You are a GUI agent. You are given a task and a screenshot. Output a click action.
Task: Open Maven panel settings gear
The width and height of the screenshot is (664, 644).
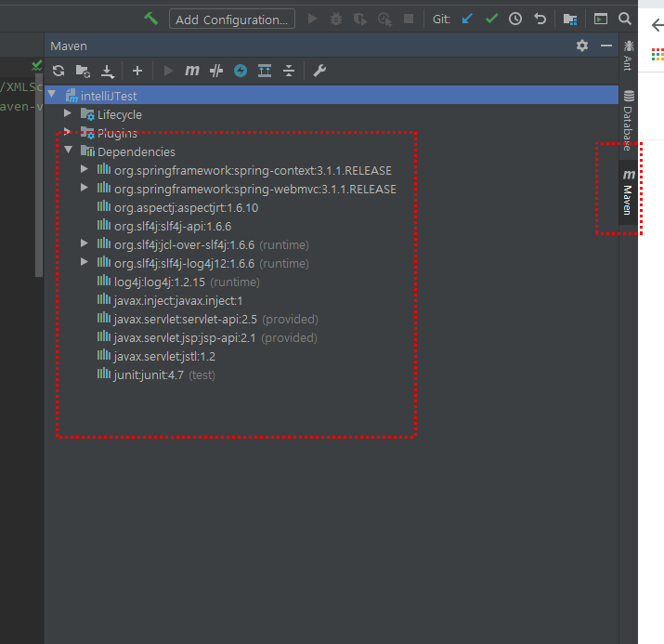(x=582, y=46)
